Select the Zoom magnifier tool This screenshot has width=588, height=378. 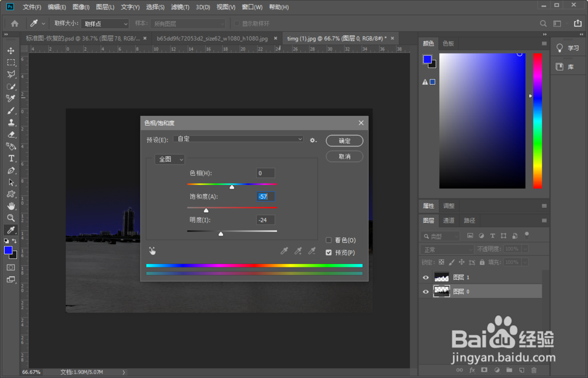pyautogui.click(x=11, y=218)
